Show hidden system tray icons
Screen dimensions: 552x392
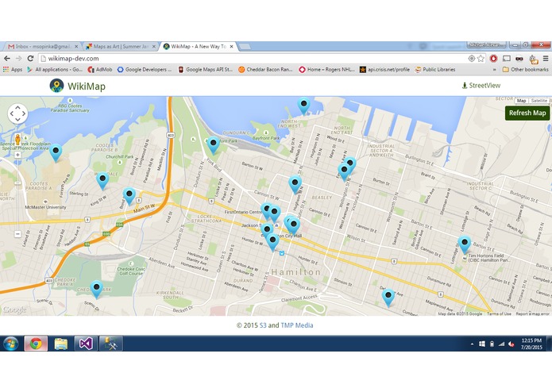click(x=472, y=344)
